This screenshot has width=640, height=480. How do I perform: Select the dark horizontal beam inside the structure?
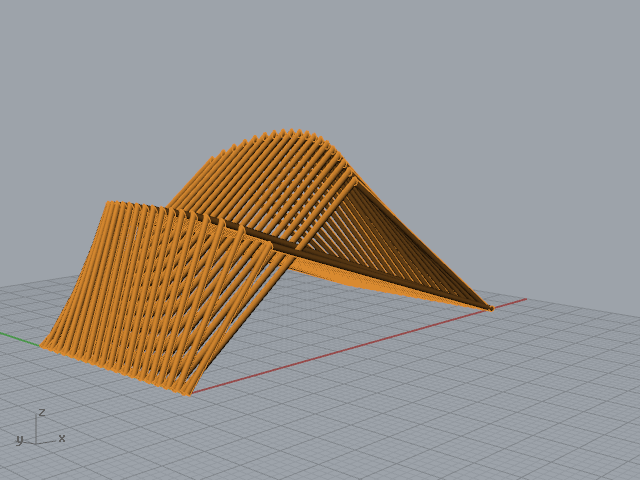click(x=300, y=247)
